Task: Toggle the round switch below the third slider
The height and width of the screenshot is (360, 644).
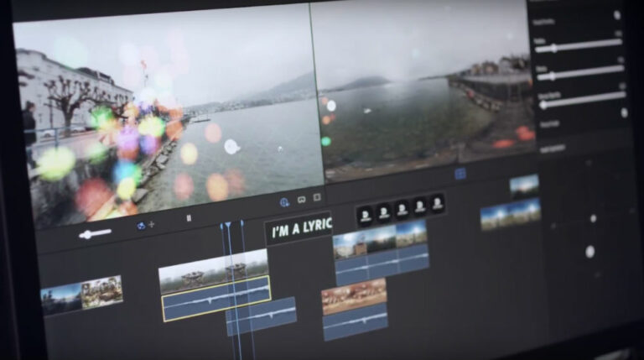Action: pos(624,113)
